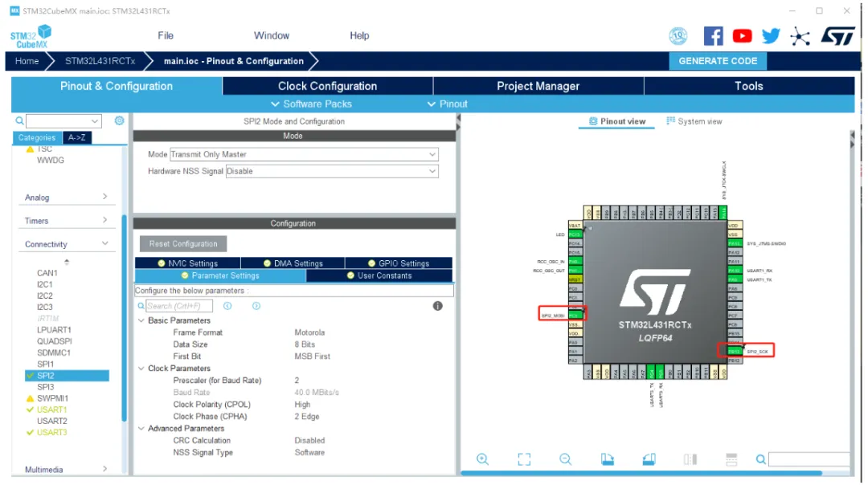Click the parameter search magnifier icon
868x485 pixels.
click(x=141, y=306)
